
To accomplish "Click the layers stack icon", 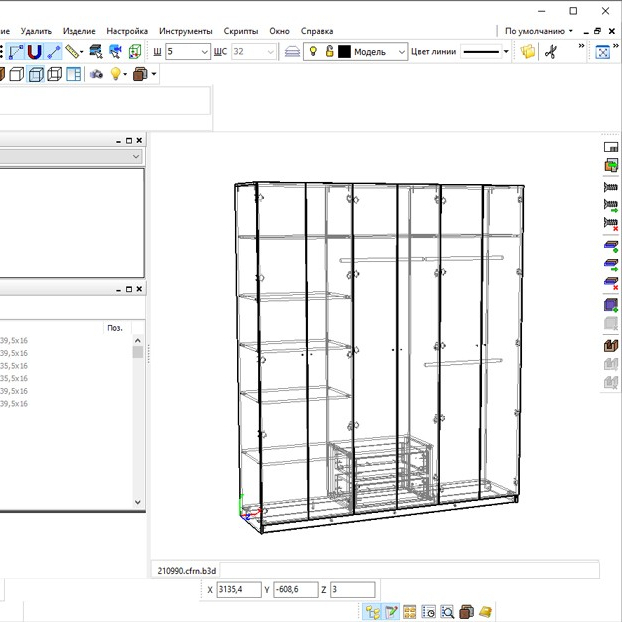I will tap(292, 52).
